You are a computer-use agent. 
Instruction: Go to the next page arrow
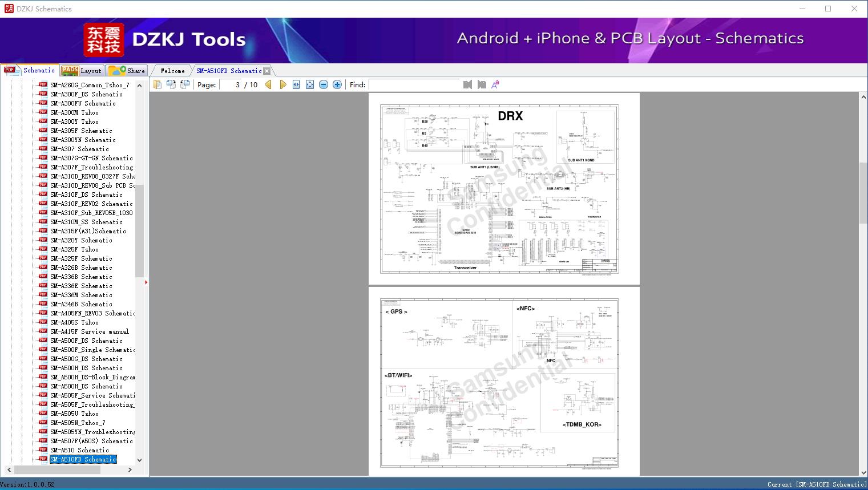tap(282, 84)
